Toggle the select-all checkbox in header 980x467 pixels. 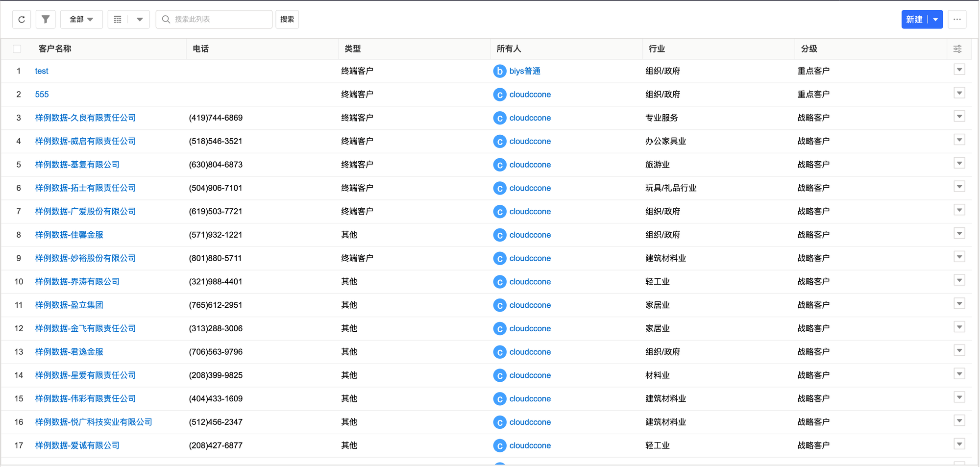click(x=17, y=49)
